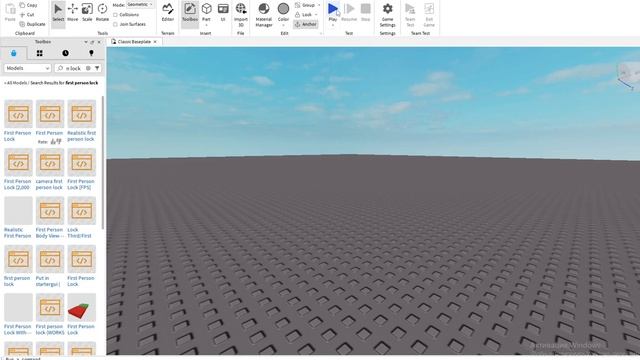The height and width of the screenshot is (360, 640).
Task: Clear the Toolbox search text
Action: click(x=88, y=68)
